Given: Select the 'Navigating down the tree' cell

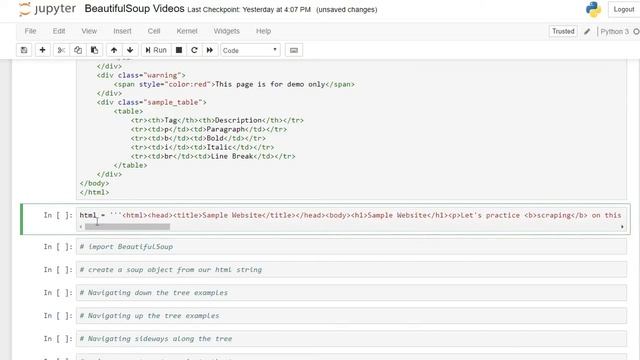Looking at the screenshot, I should tap(351, 293).
